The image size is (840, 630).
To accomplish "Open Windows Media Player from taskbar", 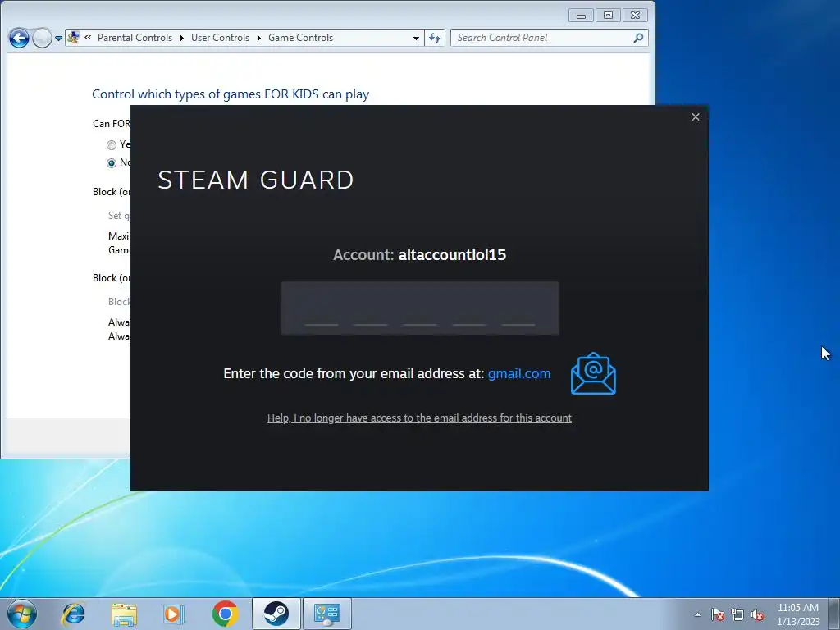I will [174, 614].
